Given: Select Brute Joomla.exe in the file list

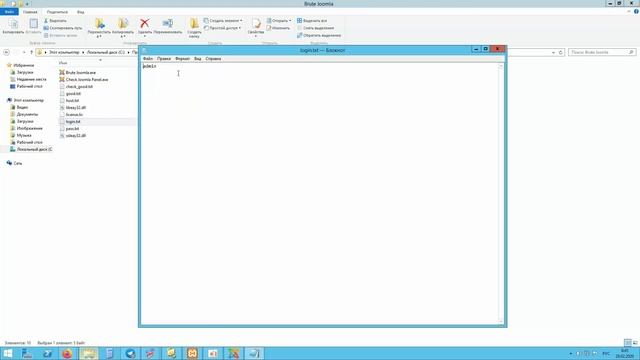Looking at the screenshot, I should click(x=78, y=72).
